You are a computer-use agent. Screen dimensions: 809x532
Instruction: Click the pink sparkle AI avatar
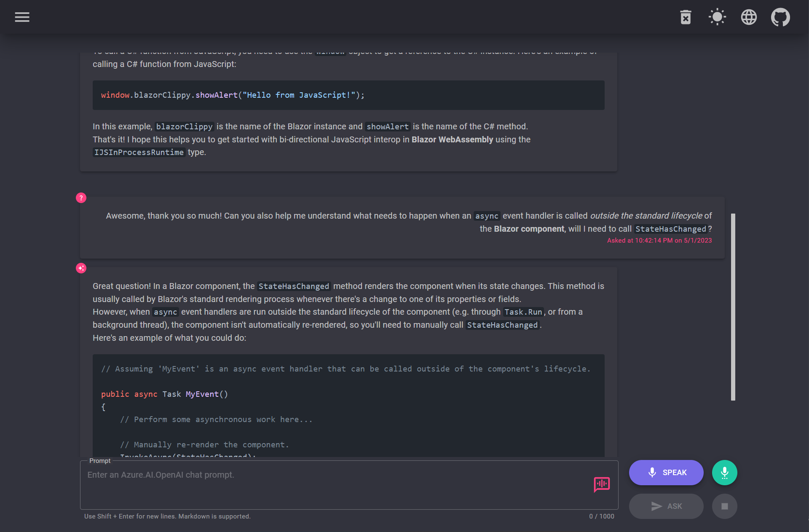click(81, 268)
